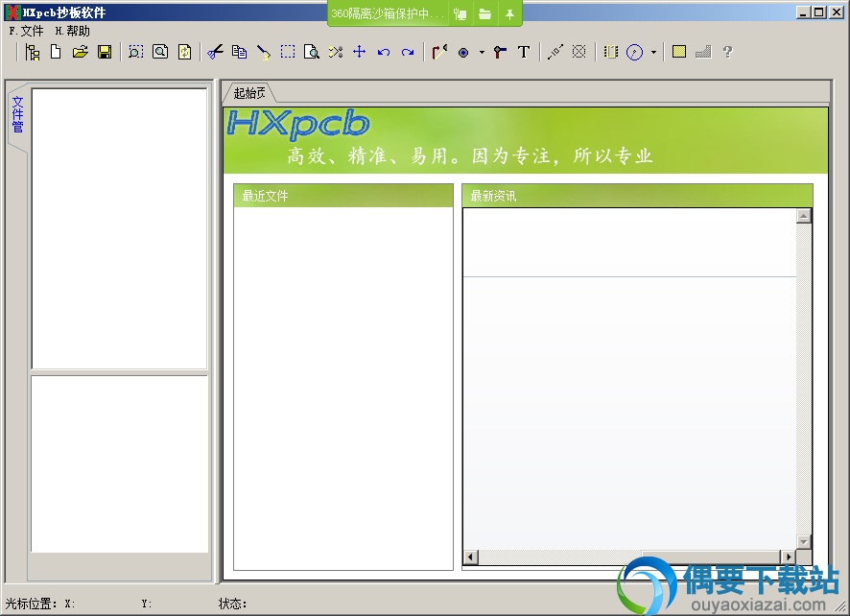Click the find in document icon
Image resolution: width=850 pixels, height=616 pixels.
coord(312,52)
